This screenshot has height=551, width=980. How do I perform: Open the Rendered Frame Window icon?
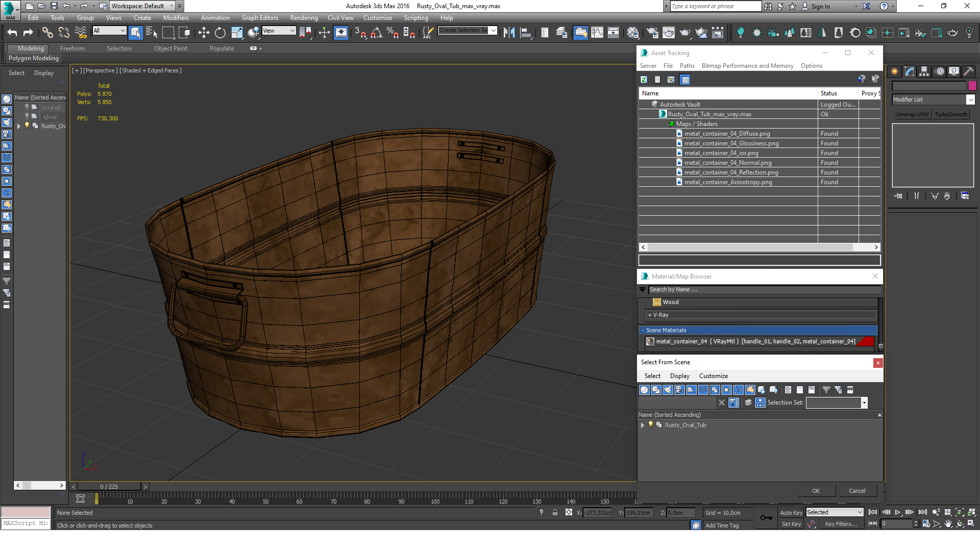click(669, 33)
